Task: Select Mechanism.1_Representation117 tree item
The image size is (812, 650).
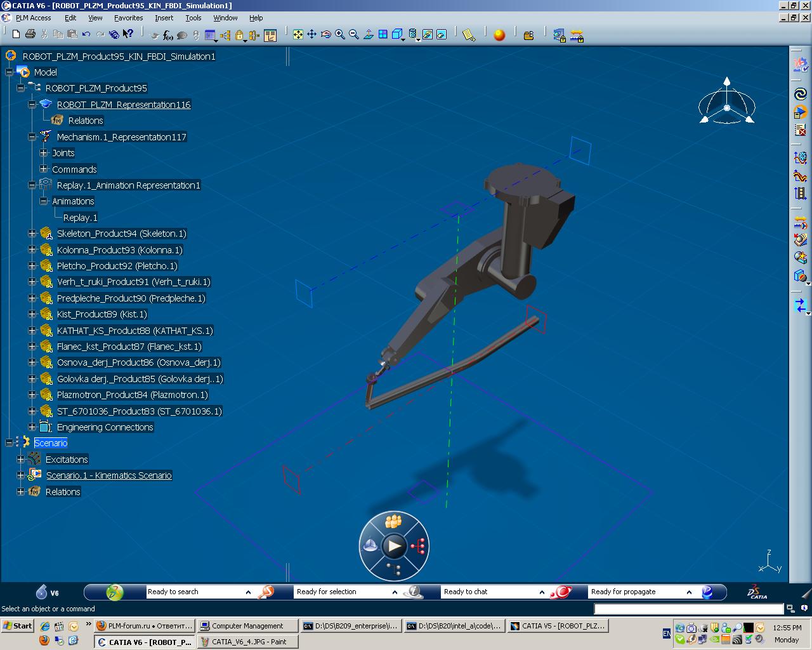Action: click(x=122, y=137)
